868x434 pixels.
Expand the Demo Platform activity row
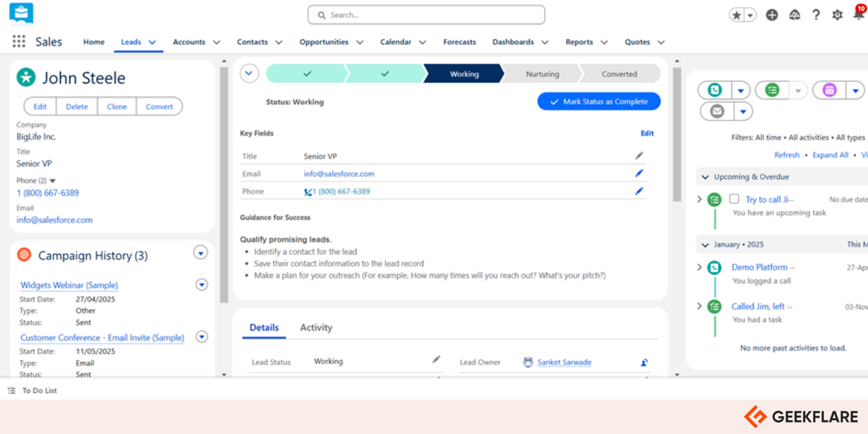pos(699,267)
